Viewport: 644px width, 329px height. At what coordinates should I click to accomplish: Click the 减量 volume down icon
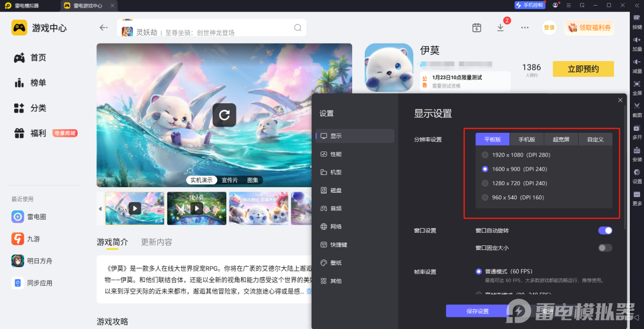(637, 61)
